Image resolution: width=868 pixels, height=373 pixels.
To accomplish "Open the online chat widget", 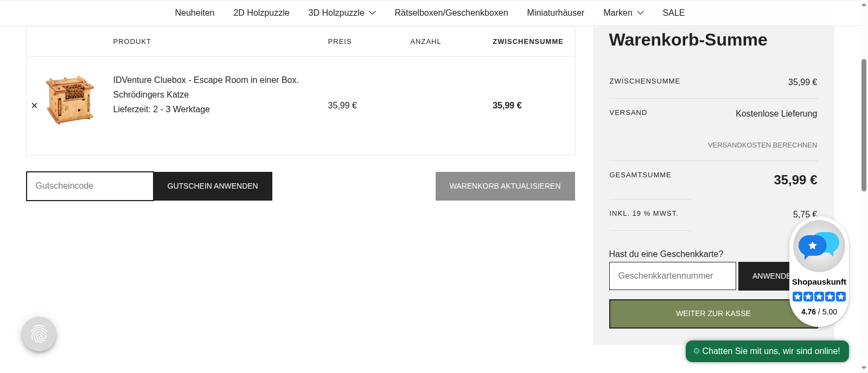I will point(767,351).
